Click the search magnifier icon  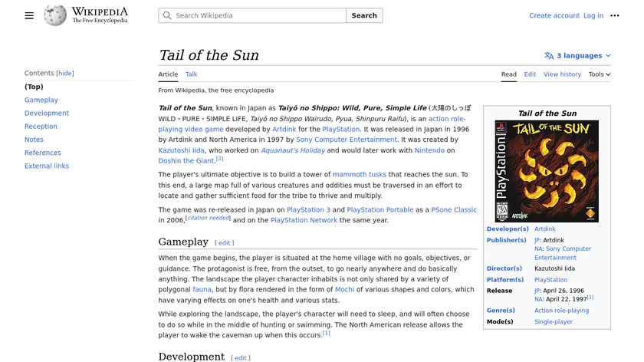pyautogui.click(x=167, y=15)
